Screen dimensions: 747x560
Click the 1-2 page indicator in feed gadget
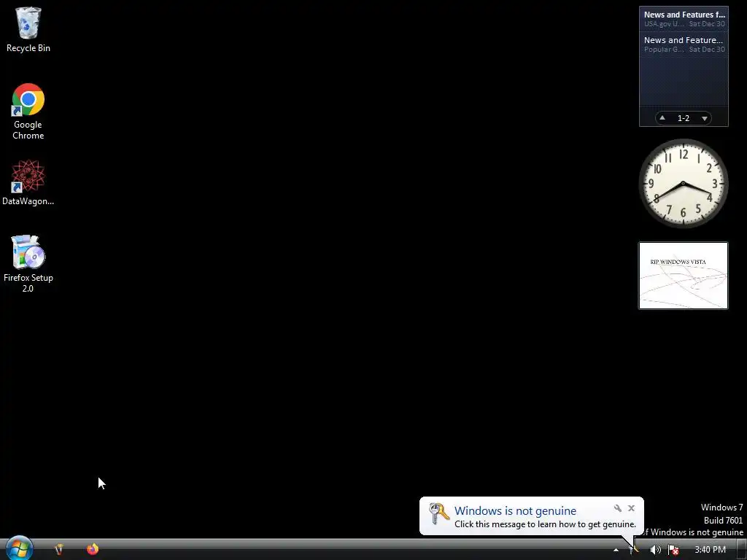pyautogui.click(x=683, y=118)
